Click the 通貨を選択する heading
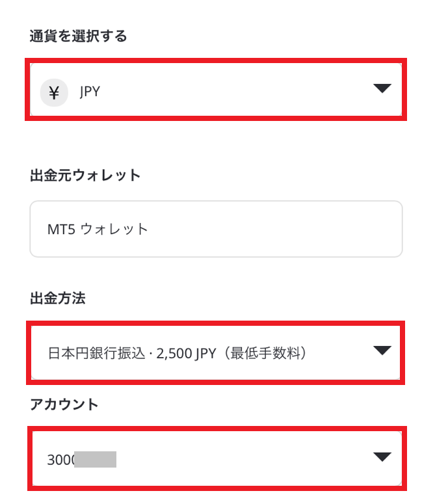This screenshot has width=435, height=504. click(x=79, y=36)
